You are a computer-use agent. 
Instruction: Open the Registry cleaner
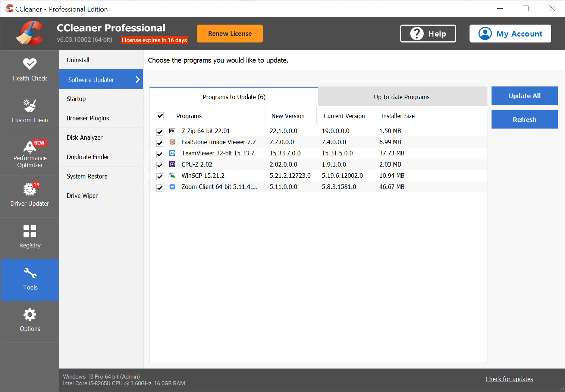[30, 237]
